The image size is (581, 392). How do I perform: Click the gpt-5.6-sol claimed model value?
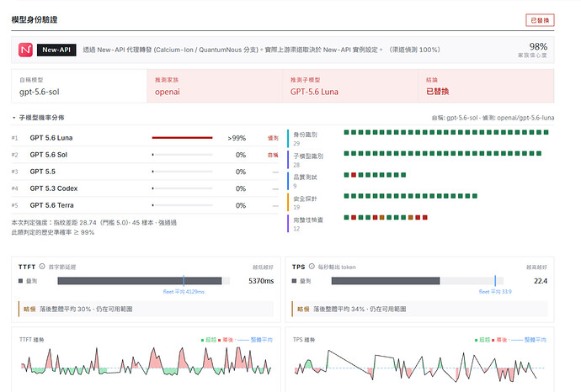coord(40,92)
